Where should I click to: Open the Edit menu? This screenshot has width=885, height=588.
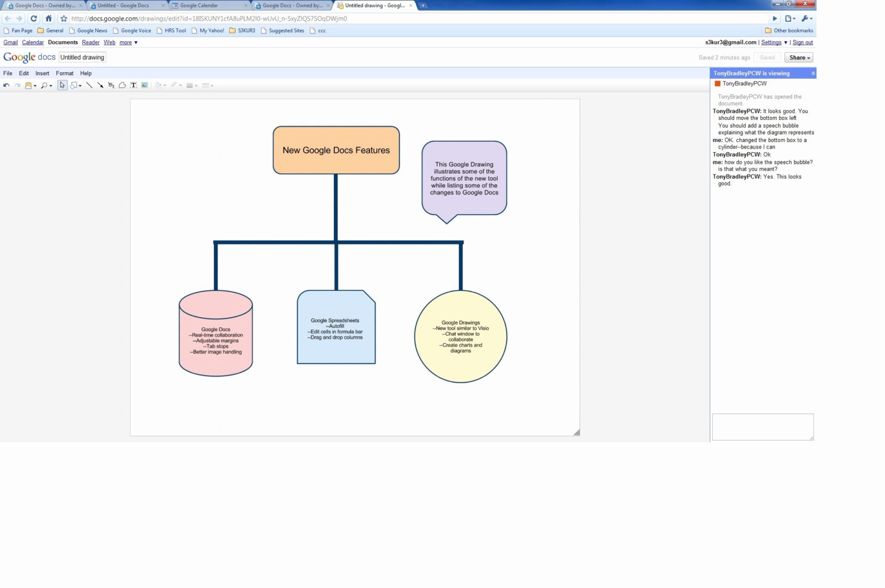(x=24, y=73)
